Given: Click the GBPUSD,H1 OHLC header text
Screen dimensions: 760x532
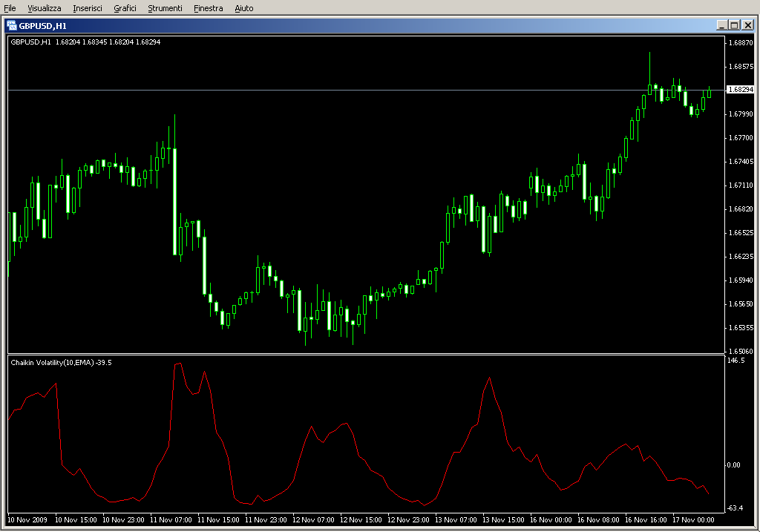Looking at the screenshot, I should 85,42.
